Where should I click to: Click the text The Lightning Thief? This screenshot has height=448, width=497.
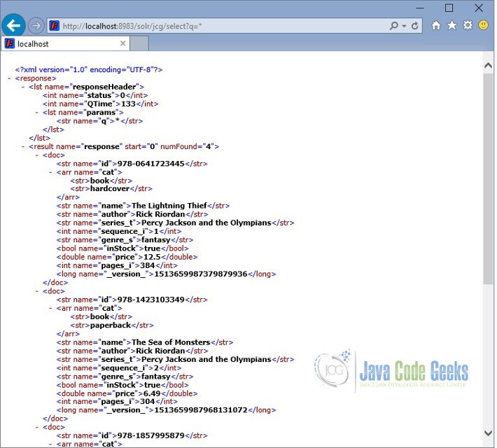[x=169, y=206]
